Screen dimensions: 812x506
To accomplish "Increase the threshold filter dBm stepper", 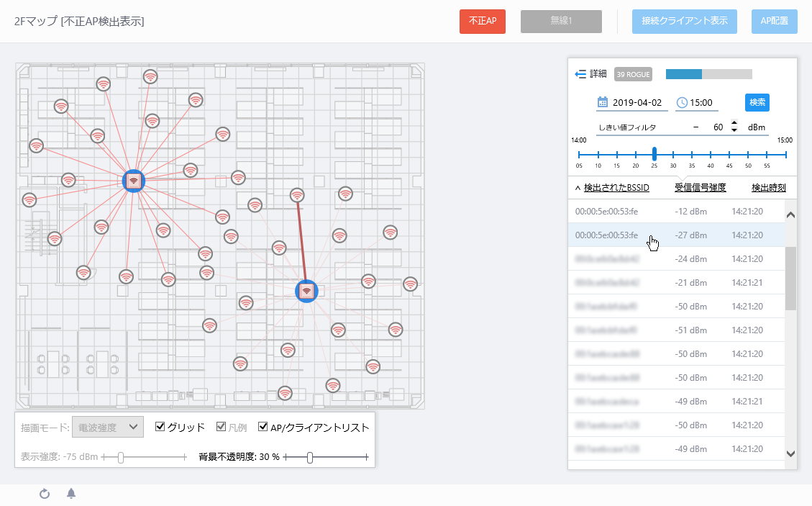I will click(x=734, y=123).
